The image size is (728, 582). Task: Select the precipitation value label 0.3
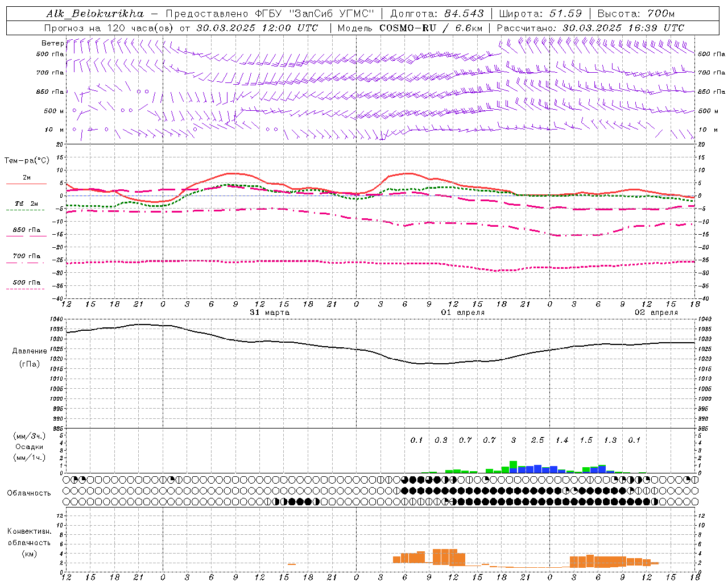coord(441,440)
